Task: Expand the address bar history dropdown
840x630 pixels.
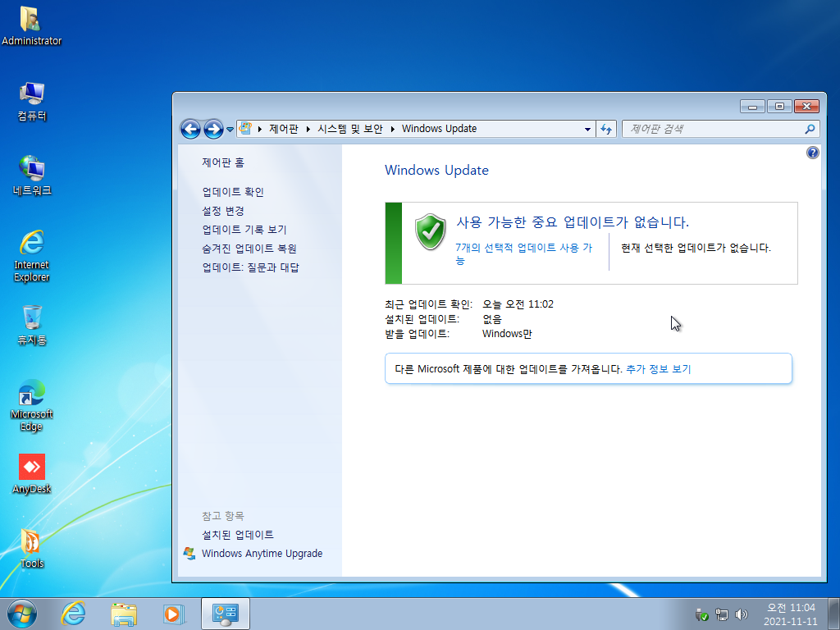Action: click(x=587, y=129)
